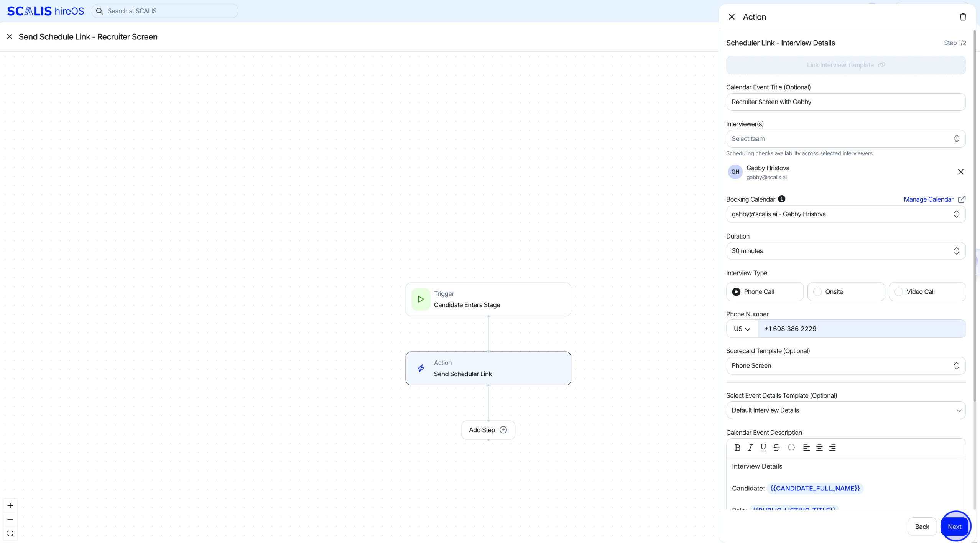Zoom out on the workflow canvas
This screenshot has height=543, width=980.
(10, 519)
